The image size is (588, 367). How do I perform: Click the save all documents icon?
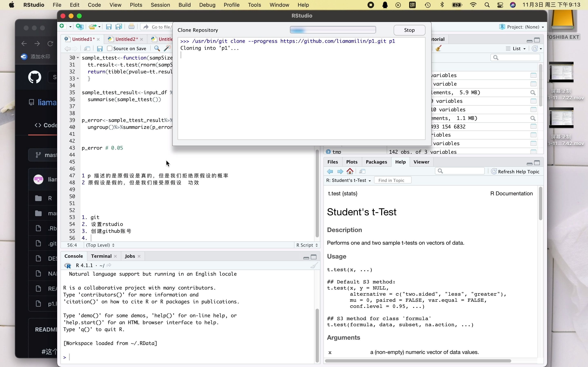119,27
